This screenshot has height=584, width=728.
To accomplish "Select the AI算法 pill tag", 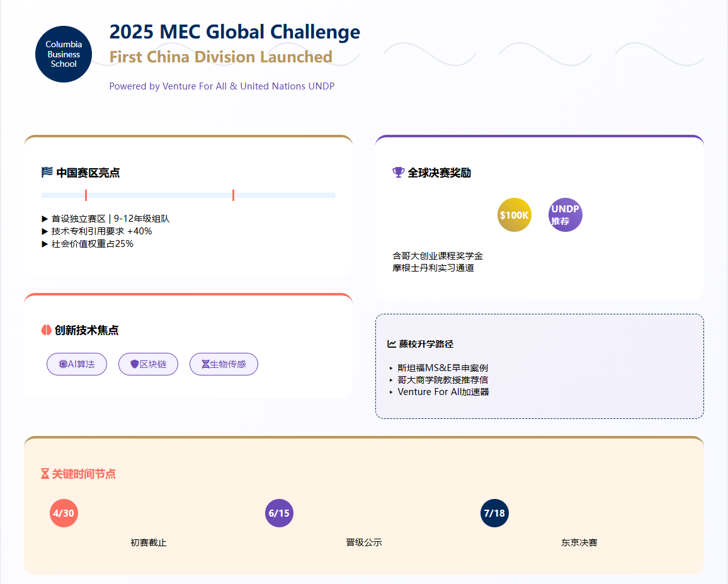I will tap(77, 364).
